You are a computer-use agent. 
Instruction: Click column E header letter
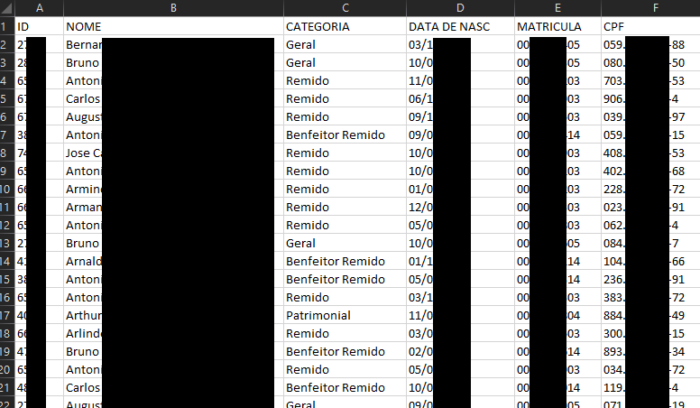[556, 8]
